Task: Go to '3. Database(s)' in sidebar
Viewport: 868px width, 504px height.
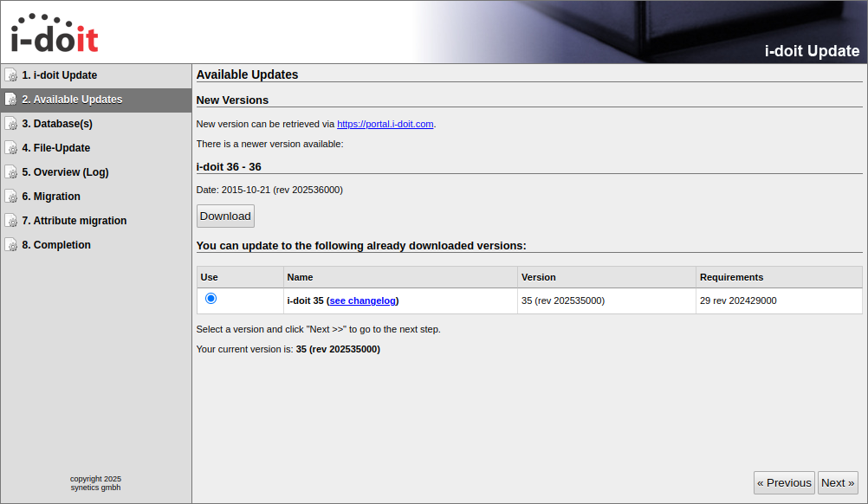Action: (x=57, y=124)
